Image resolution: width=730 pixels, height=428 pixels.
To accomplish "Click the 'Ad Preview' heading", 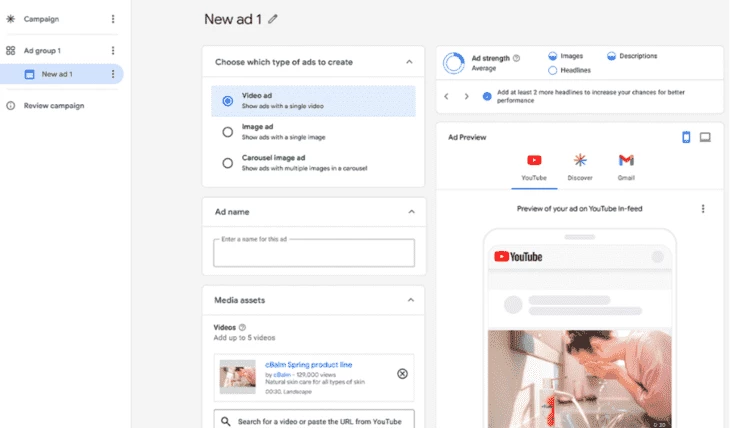I will coord(467,137).
